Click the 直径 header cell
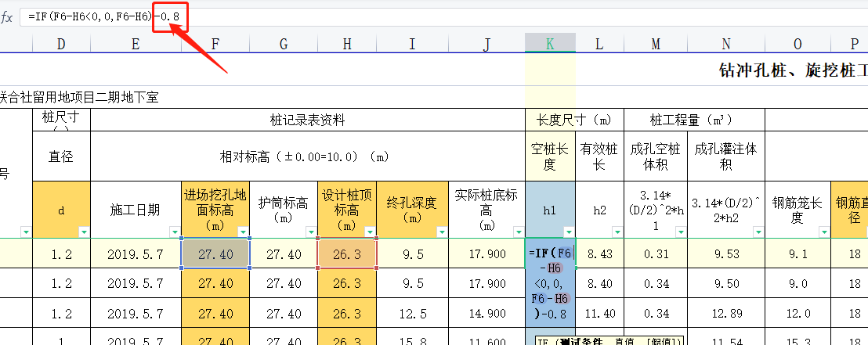The image size is (868, 345). pyautogui.click(x=61, y=156)
